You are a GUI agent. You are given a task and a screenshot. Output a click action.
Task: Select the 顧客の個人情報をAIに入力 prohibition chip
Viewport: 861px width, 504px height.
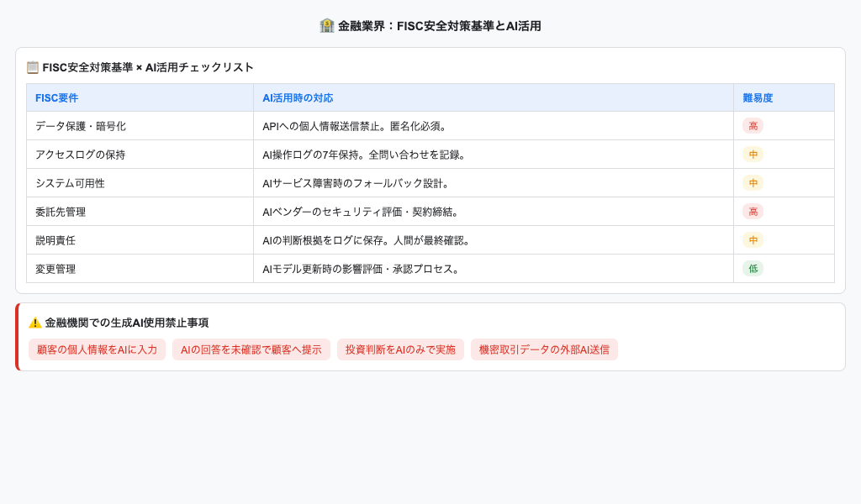[97, 349]
